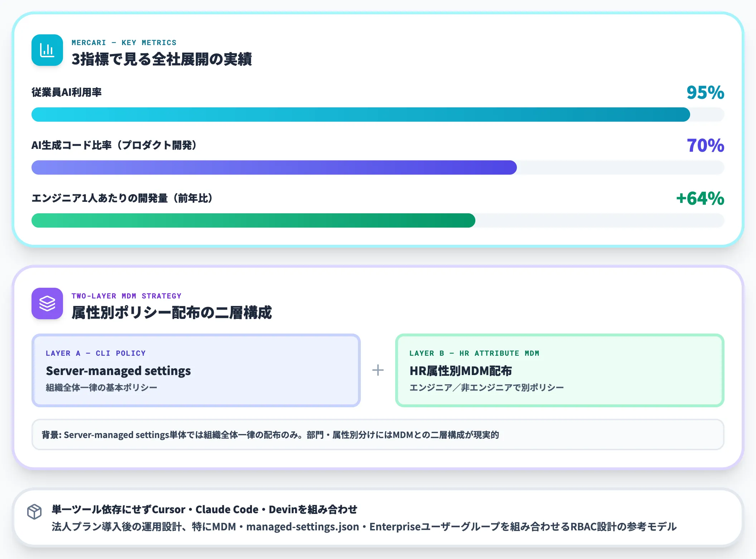
Task: Click the TWO-LAYER MDM STRATEGY label
Action: [x=126, y=296]
